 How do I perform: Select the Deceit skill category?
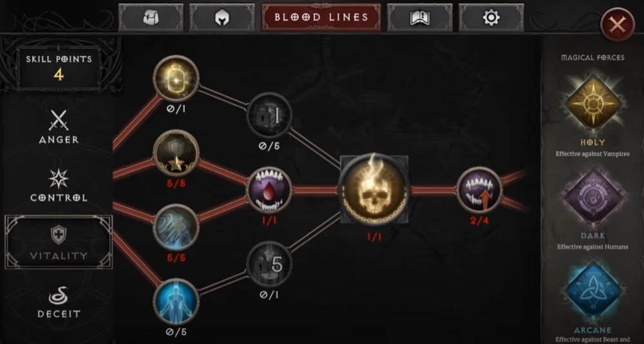[59, 303]
